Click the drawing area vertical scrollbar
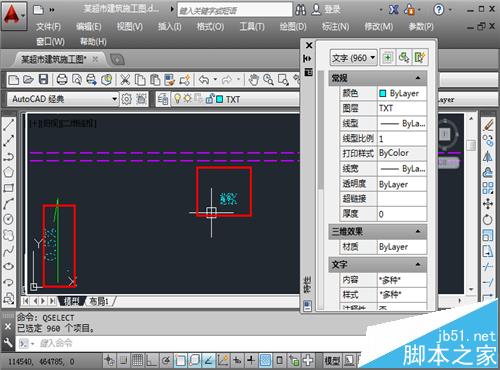Screen dimensions: 500x370 tap(471, 204)
